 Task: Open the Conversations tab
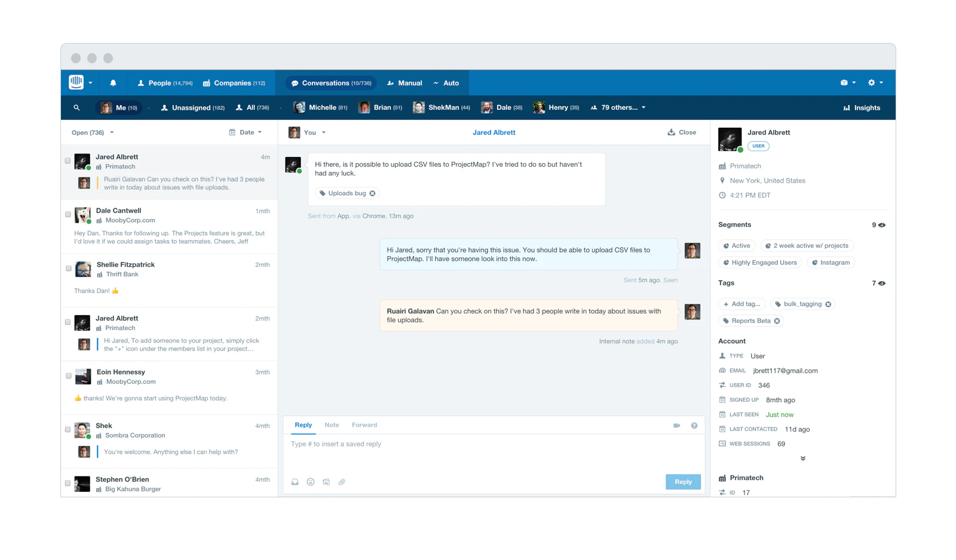(x=331, y=83)
